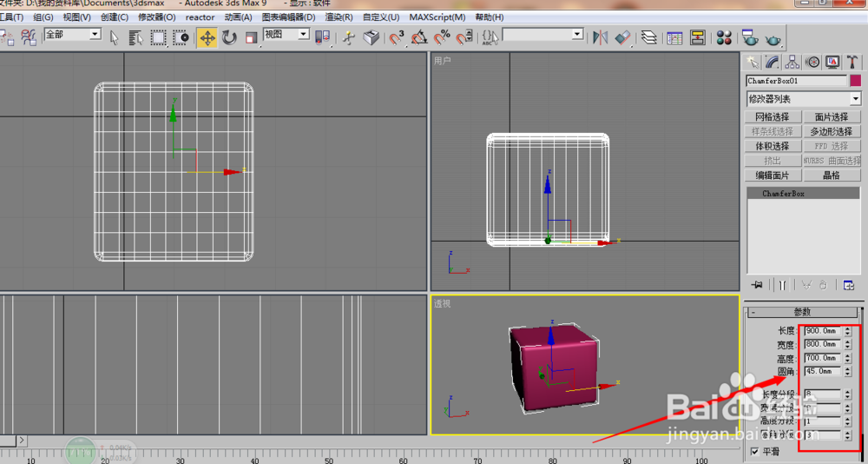The width and height of the screenshot is (868, 464).
Task: Select ChamferBox entry in modifier stack
Action: [803, 194]
